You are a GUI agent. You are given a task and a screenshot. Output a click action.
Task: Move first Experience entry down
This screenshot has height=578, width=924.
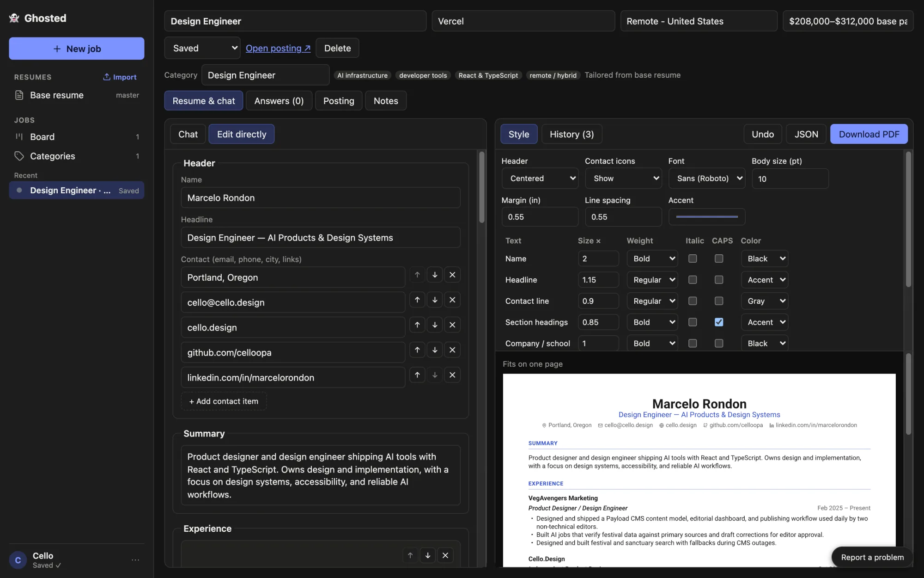[x=428, y=555]
